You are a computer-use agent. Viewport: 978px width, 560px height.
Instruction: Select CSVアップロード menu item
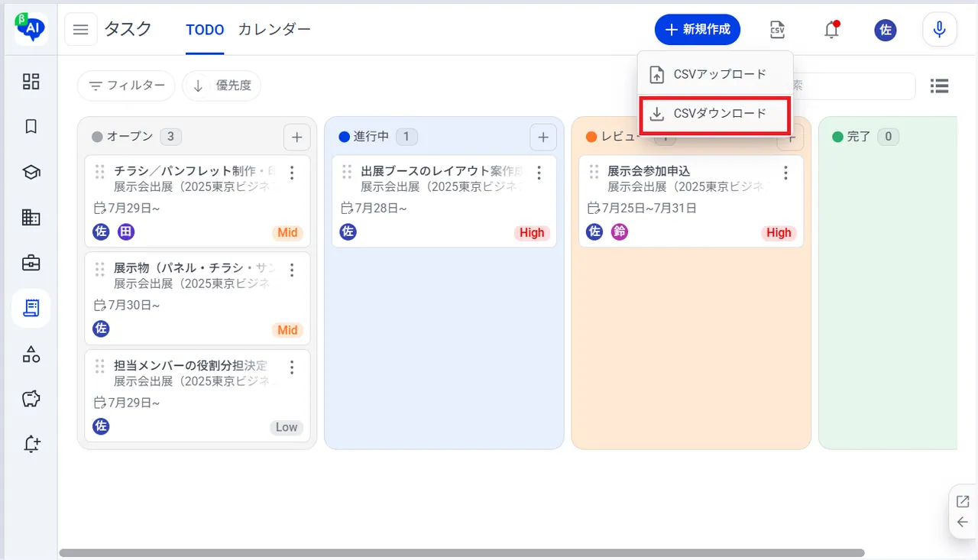tap(715, 74)
